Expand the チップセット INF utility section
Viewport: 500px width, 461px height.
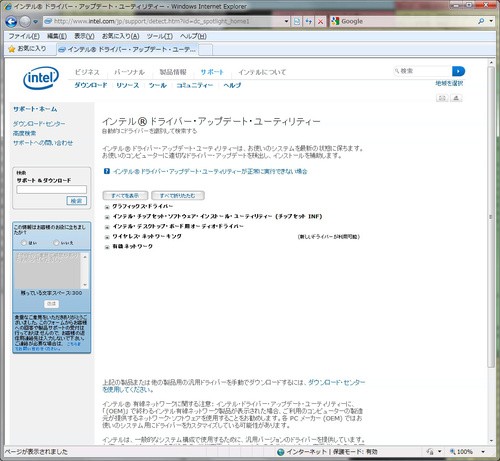pos(107,217)
